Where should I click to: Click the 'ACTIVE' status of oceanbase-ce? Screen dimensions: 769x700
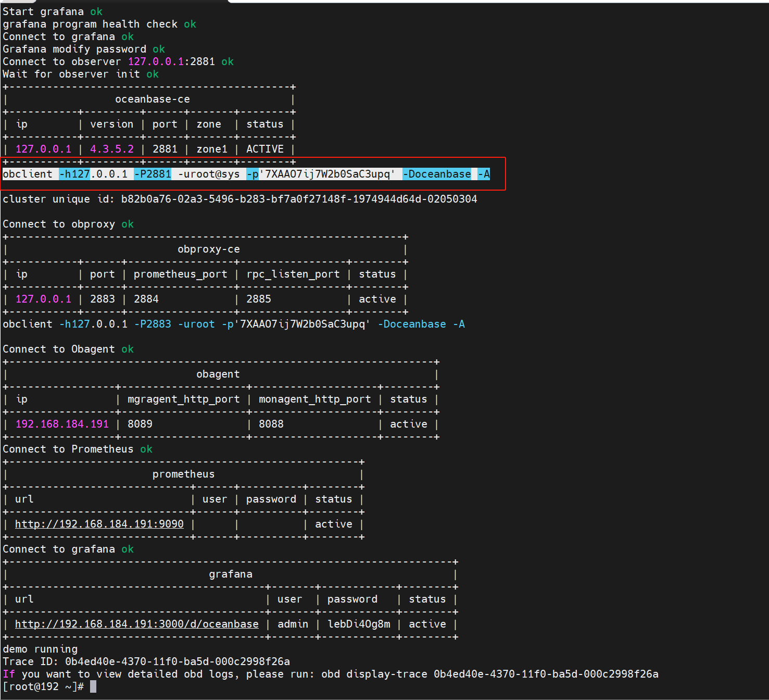pos(265,149)
